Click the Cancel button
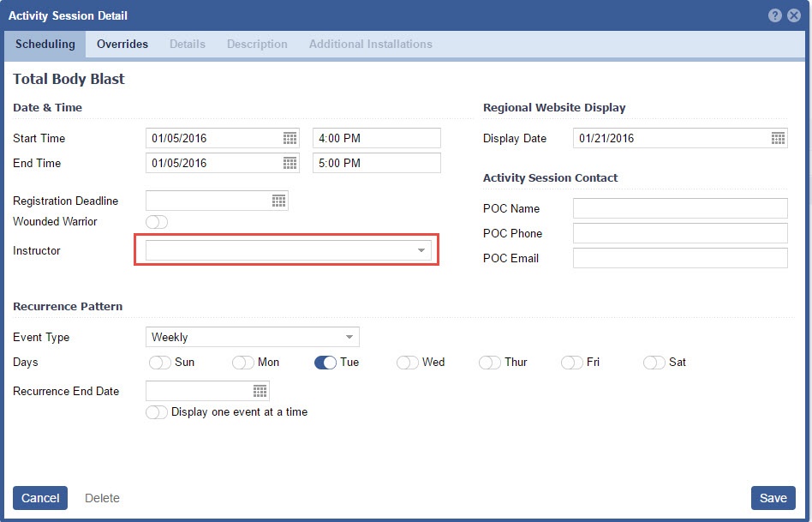The width and height of the screenshot is (812, 522). click(40, 498)
